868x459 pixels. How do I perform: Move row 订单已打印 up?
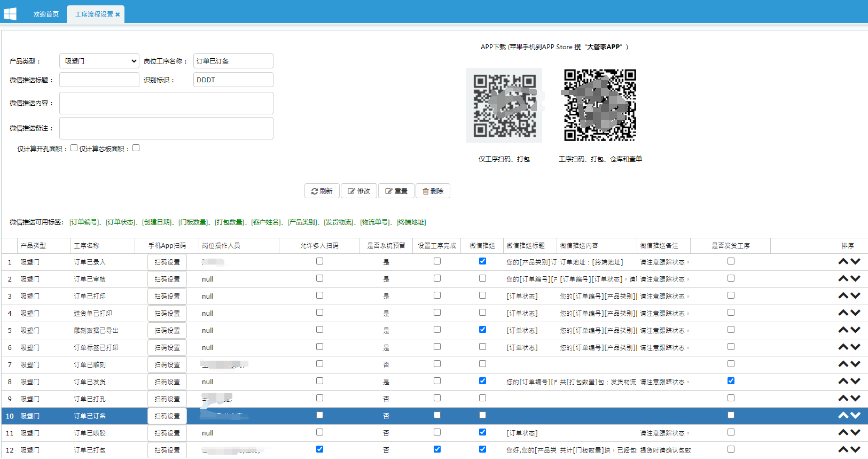point(843,296)
